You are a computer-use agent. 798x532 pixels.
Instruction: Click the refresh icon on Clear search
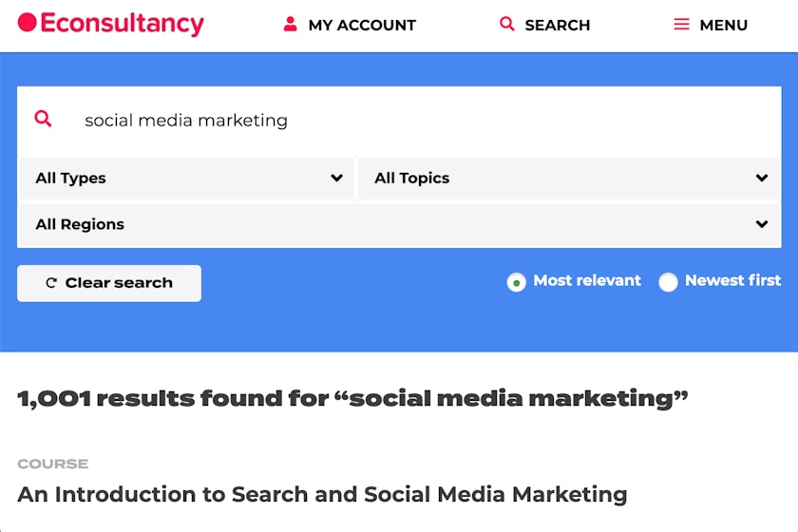[x=51, y=283]
